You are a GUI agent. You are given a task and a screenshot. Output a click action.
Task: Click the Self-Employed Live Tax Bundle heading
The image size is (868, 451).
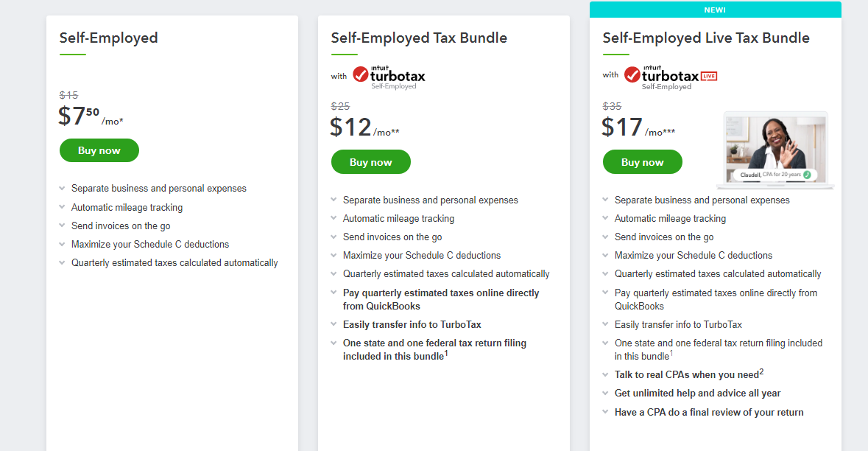(706, 38)
